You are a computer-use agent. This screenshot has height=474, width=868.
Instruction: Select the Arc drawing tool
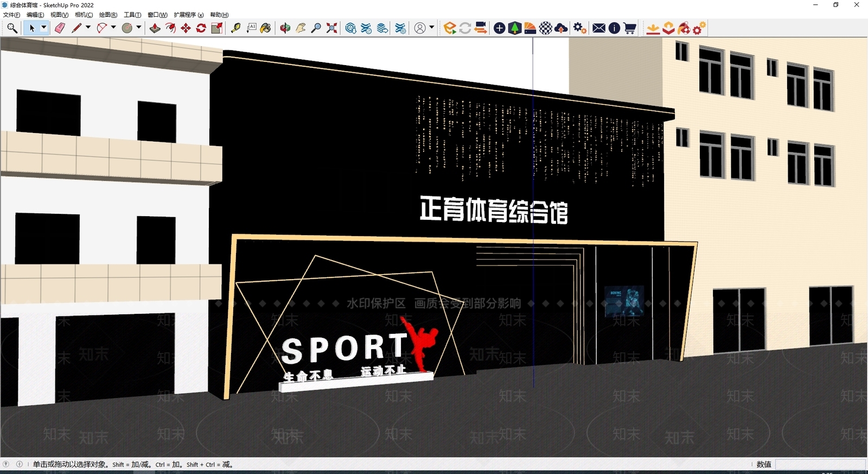[101, 28]
